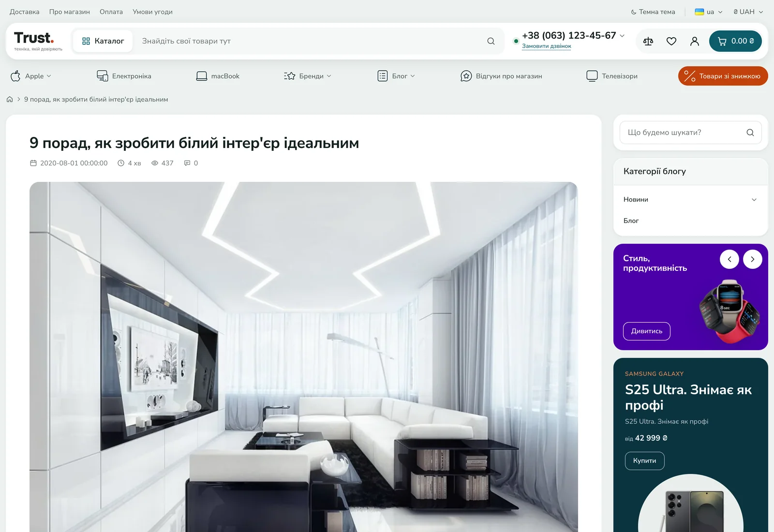Screen dimensions: 774x532
Task: Click the Товари зі знижкою button
Action: 723,76
